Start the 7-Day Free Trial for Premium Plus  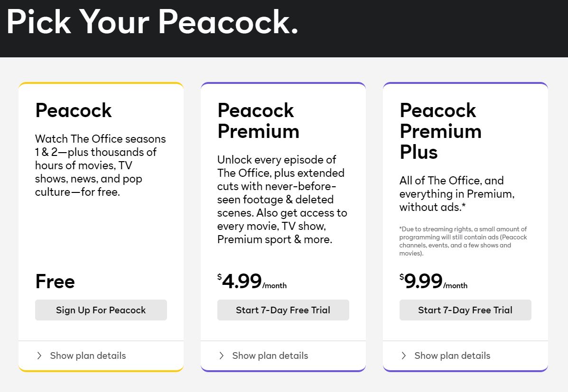click(465, 310)
